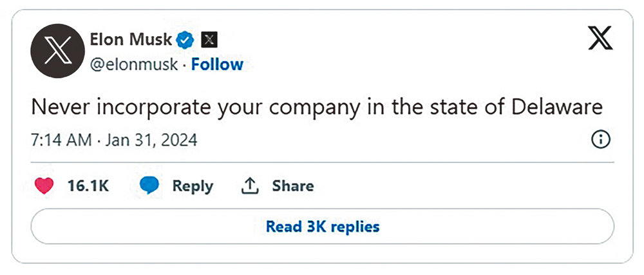Click the 16.1K likes count
The height and width of the screenshot is (275, 644).
88,186
